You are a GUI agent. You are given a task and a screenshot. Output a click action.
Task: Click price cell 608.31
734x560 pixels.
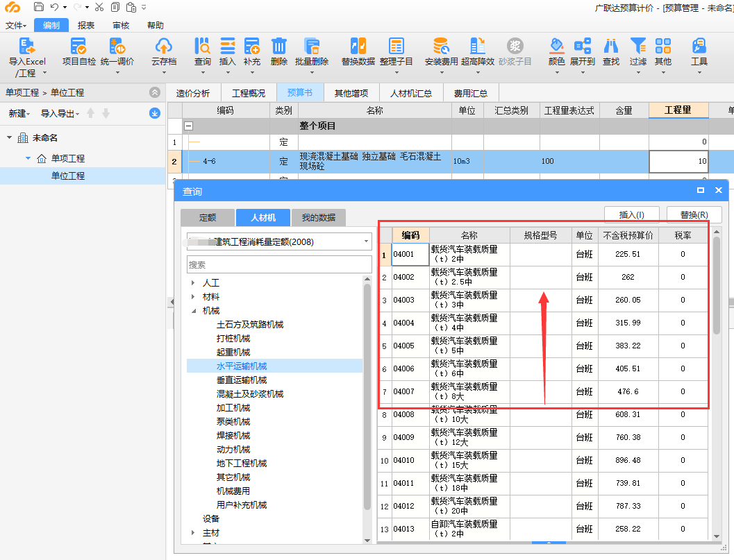[x=628, y=414]
